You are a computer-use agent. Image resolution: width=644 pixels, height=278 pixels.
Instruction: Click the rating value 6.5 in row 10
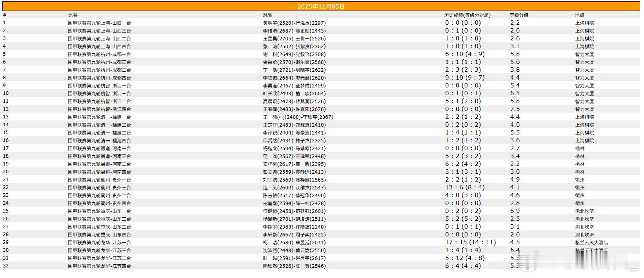[515, 93]
